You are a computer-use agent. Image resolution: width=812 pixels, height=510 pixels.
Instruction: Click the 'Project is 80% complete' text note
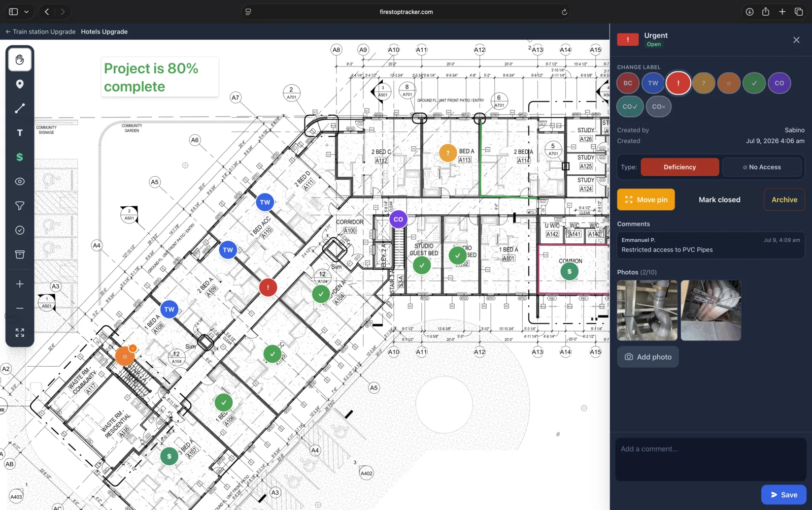(160, 77)
